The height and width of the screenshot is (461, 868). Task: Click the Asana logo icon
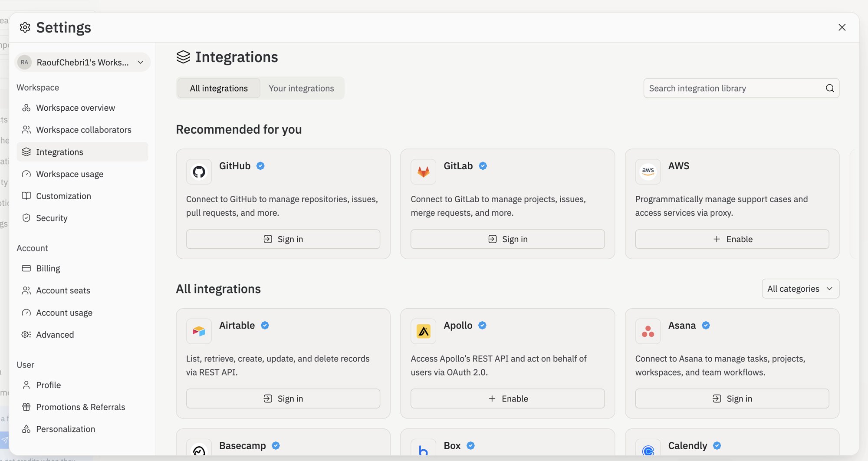pos(648,331)
